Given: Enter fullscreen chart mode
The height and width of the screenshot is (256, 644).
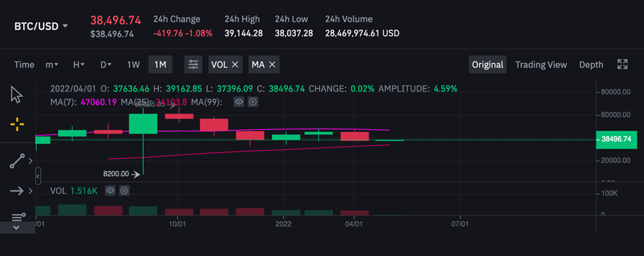Looking at the screenshot, I should coord(622,65).
